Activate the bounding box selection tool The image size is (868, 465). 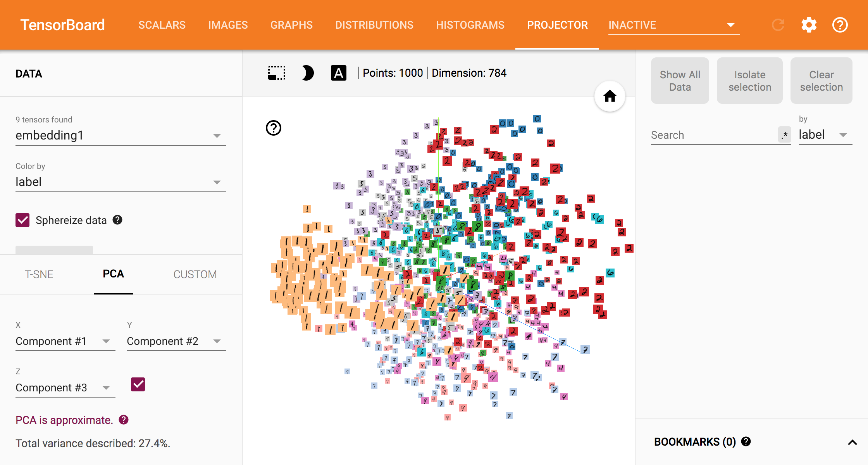point(277,73)
